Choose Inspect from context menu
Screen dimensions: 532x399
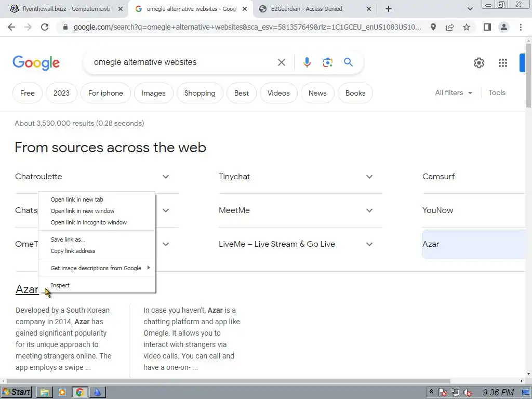pyautogui.click(x=97, y=285)
